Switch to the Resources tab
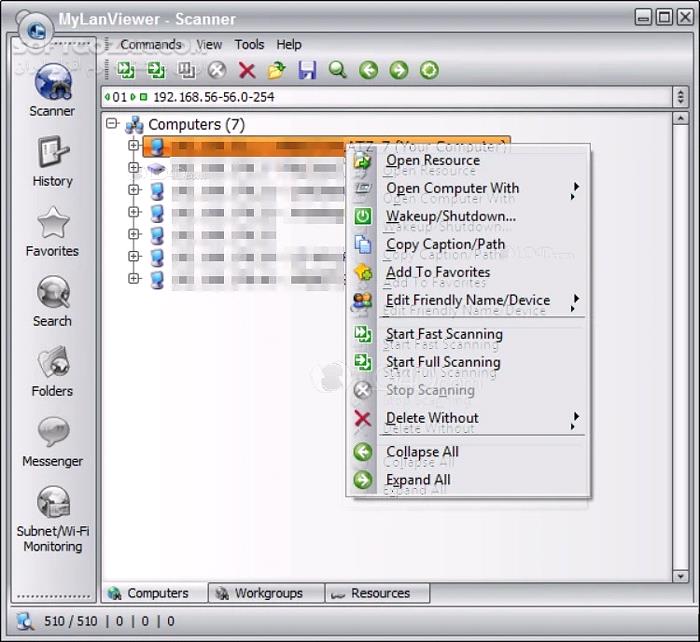This screenshot has height=642, width=700. (378, 593)
